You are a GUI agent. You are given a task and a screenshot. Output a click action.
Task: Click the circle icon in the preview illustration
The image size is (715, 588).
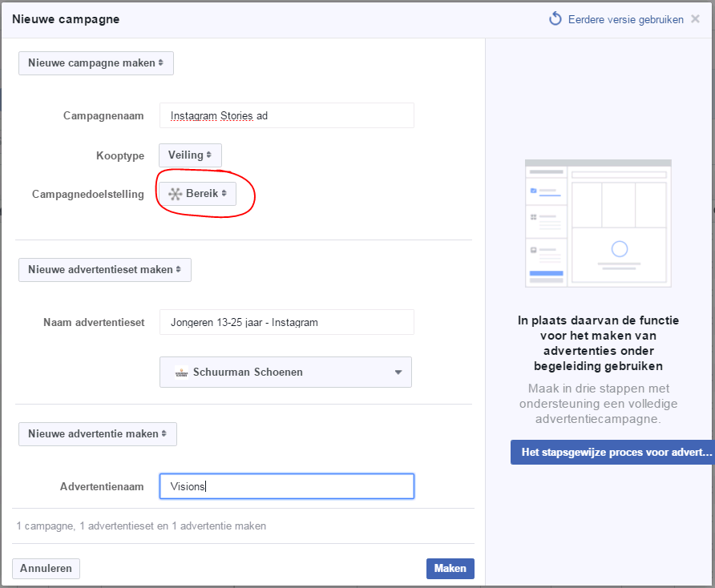click(x=619, y=249)
